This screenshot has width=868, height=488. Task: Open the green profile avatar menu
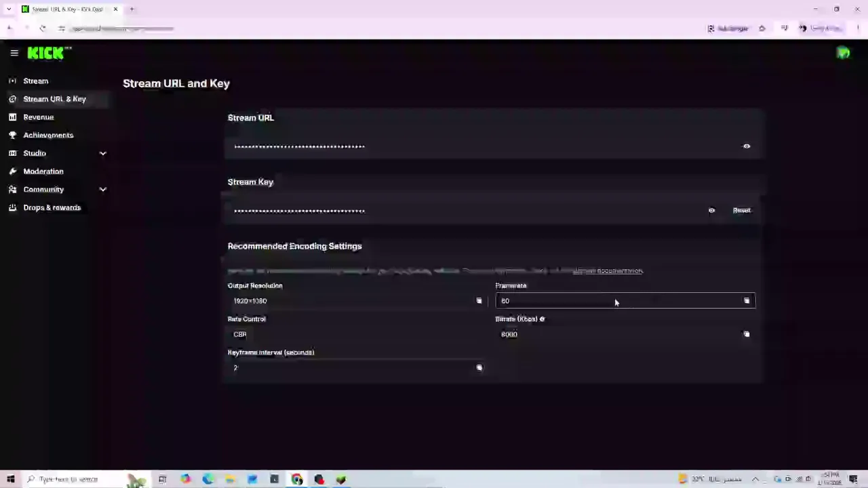tap(843, 53)
